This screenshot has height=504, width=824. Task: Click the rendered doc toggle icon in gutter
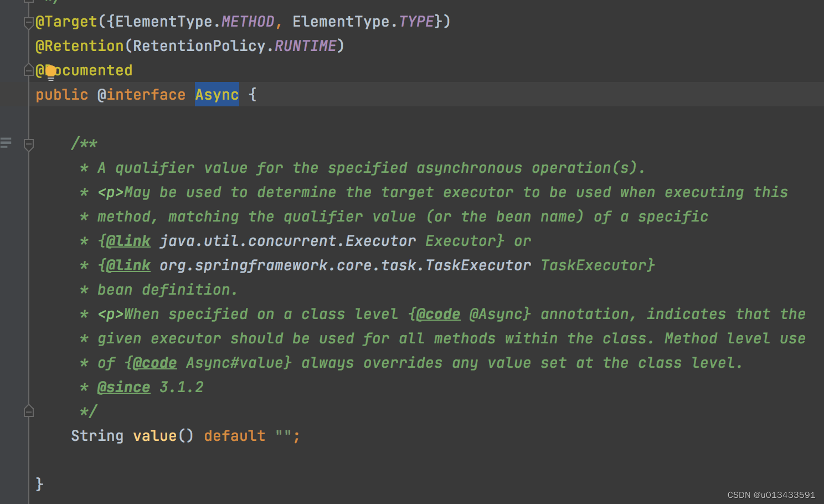pos(6,143)
